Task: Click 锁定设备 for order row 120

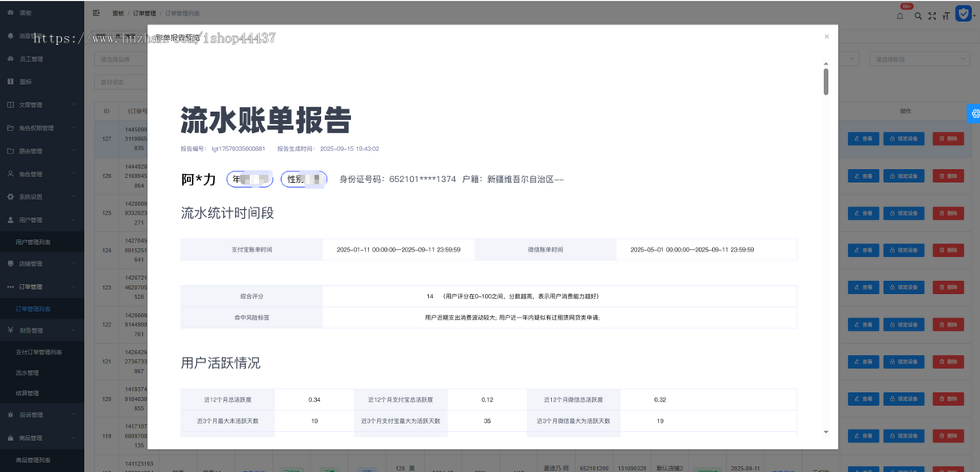Action: click(905, 399)
